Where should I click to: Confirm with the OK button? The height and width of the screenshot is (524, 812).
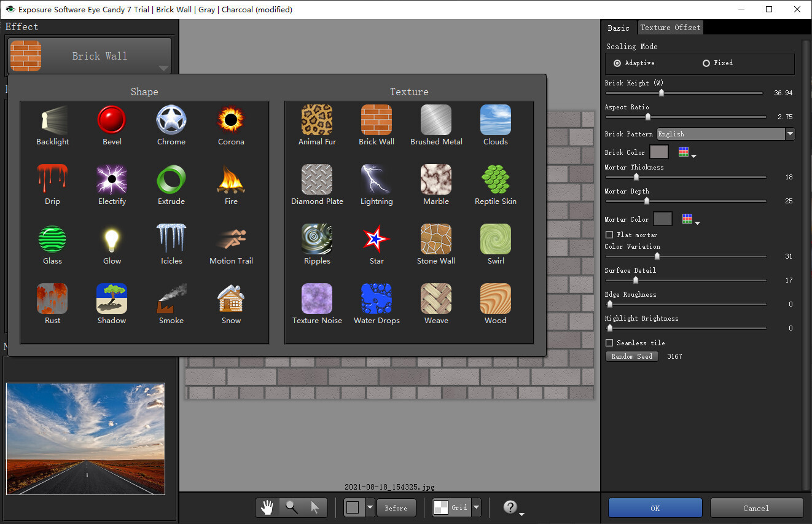point(655,508)
